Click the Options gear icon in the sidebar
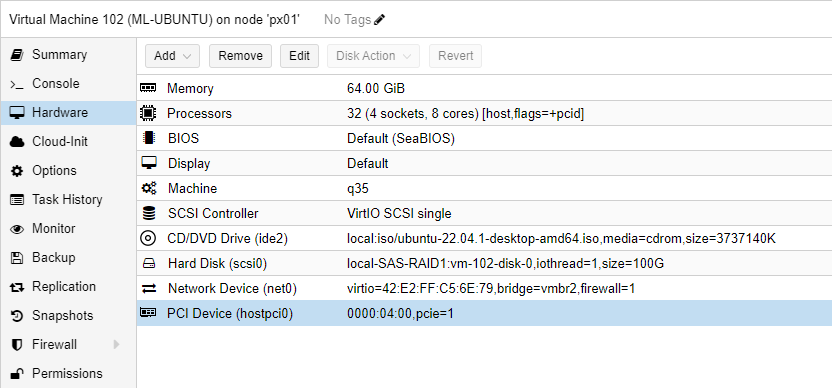Image resolution: width=832 pixels, height=388 pixels. click(17, 171)
